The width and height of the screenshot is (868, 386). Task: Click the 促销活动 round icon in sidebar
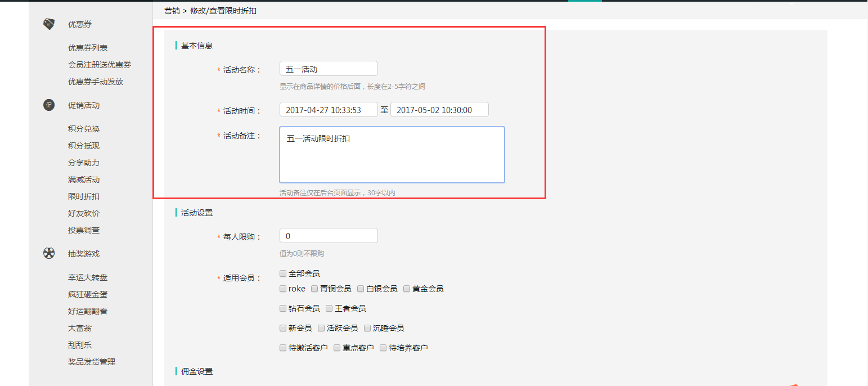pos(49,105)
